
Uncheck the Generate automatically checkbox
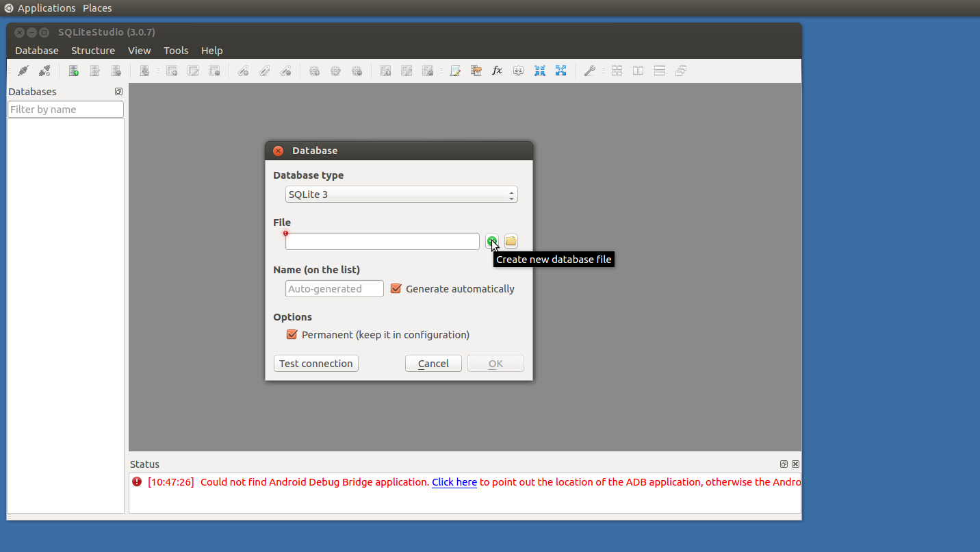coord(396,289)
